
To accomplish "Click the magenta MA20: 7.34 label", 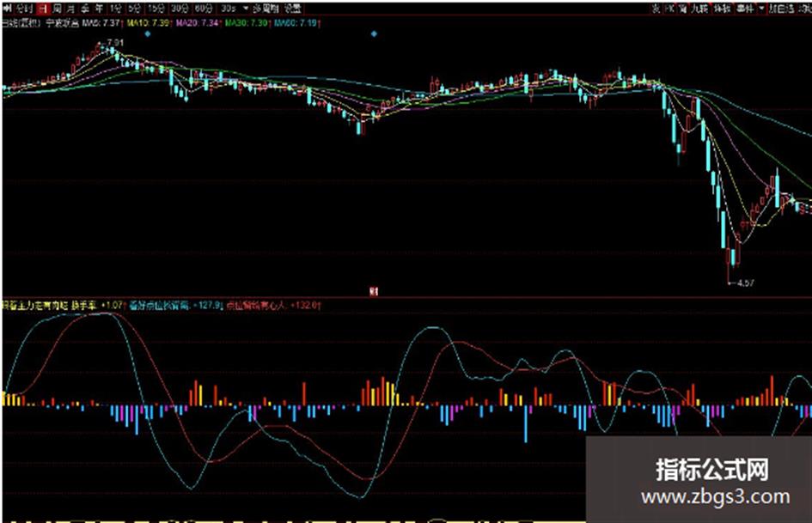I will (198, 23).
